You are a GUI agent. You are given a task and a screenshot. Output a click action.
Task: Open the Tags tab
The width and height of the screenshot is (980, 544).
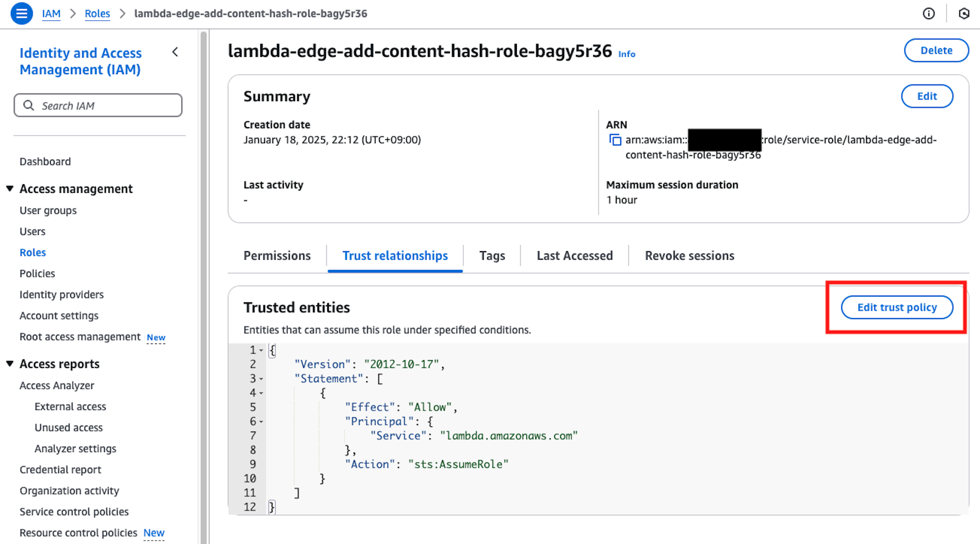coord(492,255)
